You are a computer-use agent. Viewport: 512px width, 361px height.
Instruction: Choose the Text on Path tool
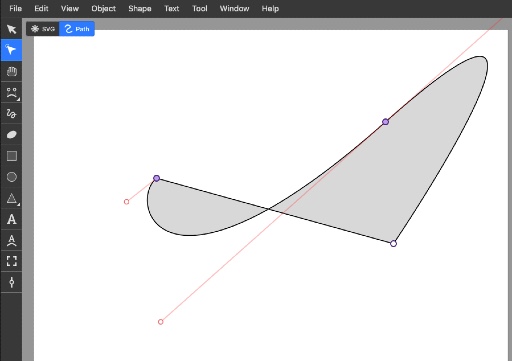(11, 240)
